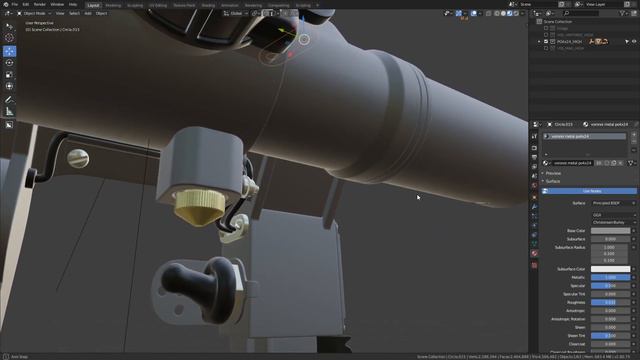The width and height of the screenshot is (640, 360).
Task: Open the viewport Add menu
Action: pos(88,13)
